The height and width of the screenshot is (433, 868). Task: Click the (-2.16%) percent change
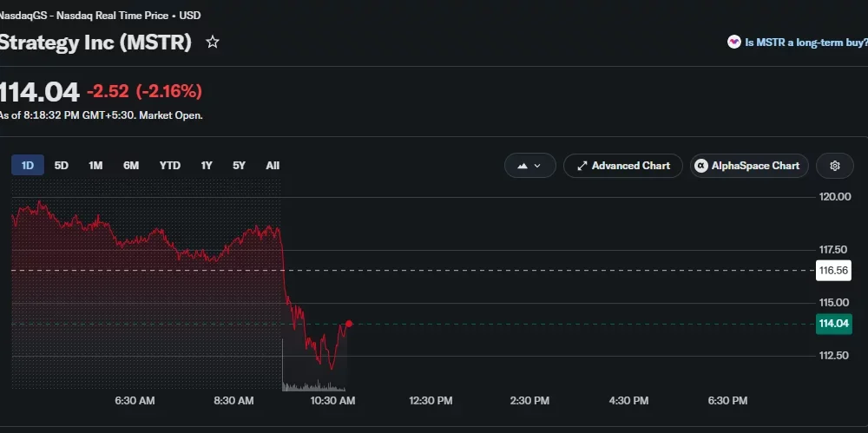169,91
